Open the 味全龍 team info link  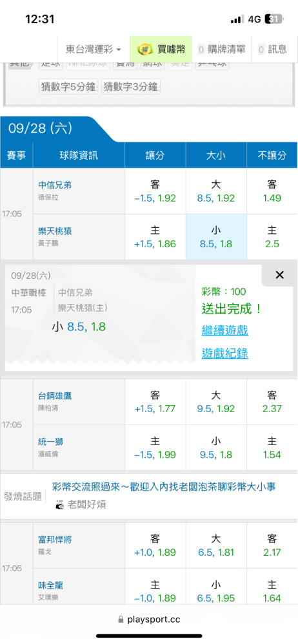coord(50,585)
